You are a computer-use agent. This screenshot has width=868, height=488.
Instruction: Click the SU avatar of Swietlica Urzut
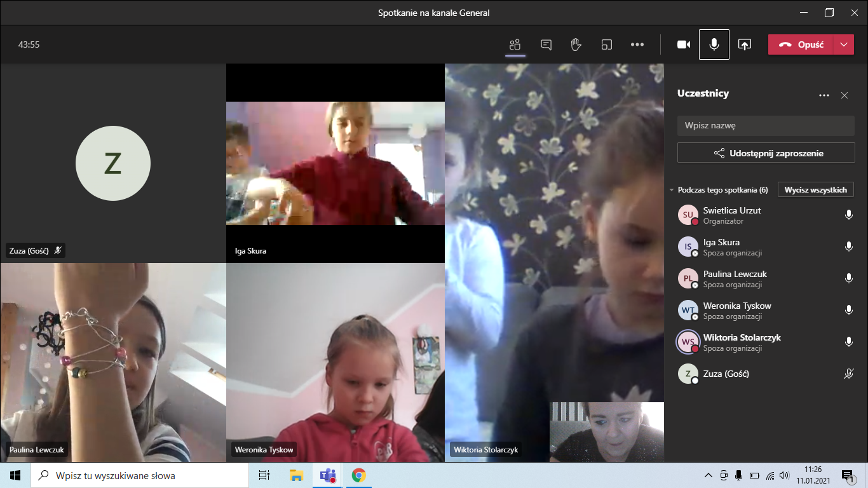point(688,215)
